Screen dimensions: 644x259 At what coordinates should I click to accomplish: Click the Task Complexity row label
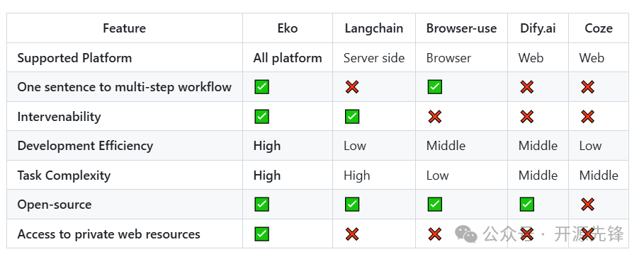tap(64, 175)
